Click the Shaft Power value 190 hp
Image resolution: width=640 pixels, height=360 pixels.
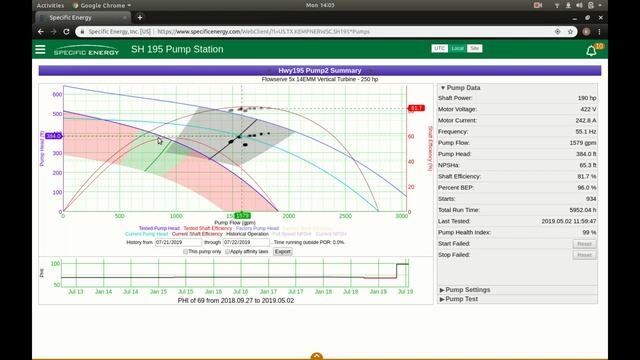click(x=587, y=98)
